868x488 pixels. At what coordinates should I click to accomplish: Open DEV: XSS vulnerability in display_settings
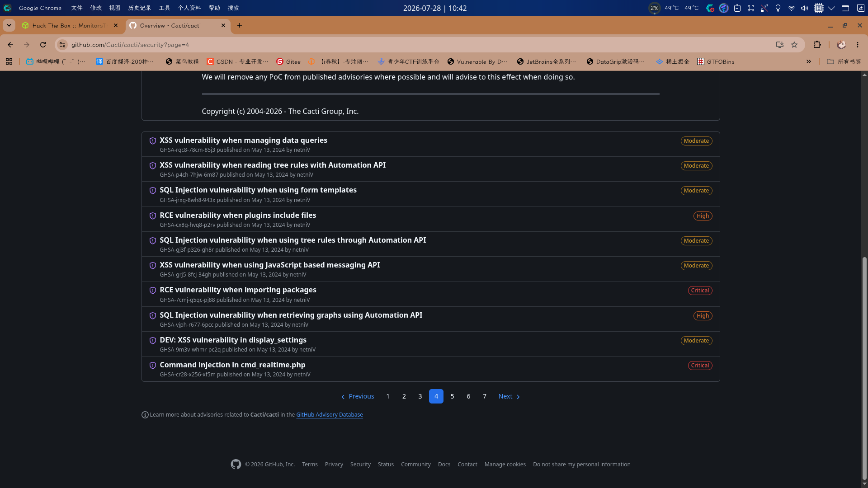pyautogui.click(x=233, y=340)
